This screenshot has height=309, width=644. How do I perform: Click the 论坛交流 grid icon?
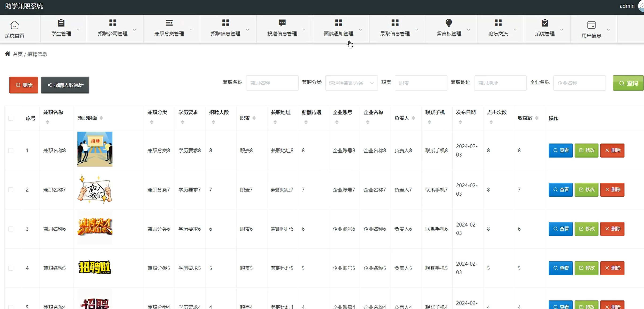click(498, 23)
